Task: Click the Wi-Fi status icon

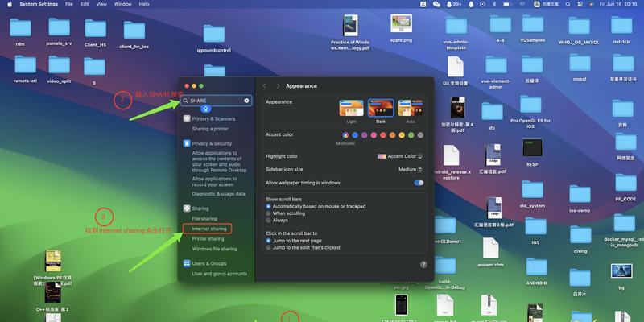Action: 522,4
